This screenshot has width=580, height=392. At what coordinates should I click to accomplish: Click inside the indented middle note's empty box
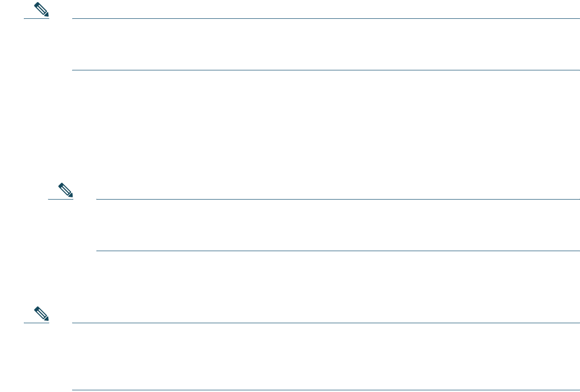(337, 225)
